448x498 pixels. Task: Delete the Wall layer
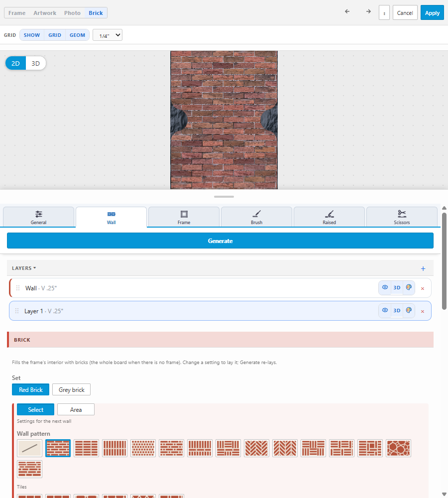422,288
